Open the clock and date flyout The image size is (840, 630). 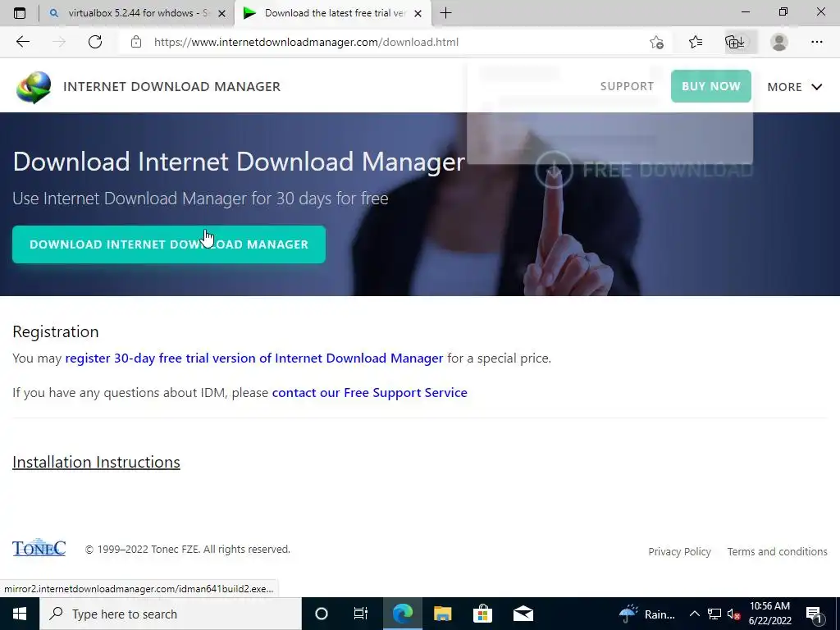click(769, 614)
